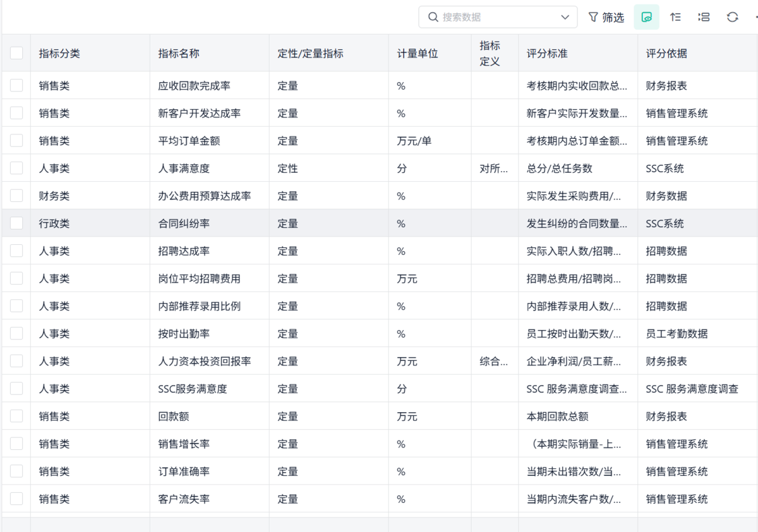Select the 岗位平均招聘费用 cell
The width and height of the screenshot is (758, 532).
coord(210,278)
